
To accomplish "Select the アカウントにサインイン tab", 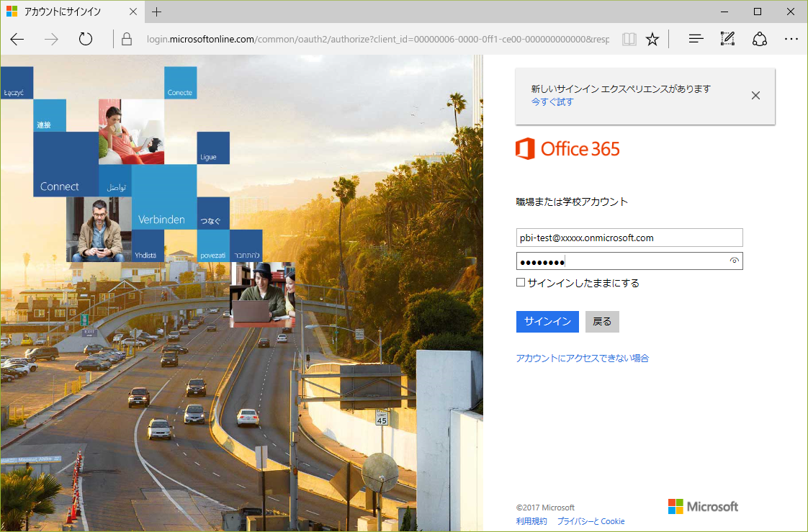I will 72,12.
